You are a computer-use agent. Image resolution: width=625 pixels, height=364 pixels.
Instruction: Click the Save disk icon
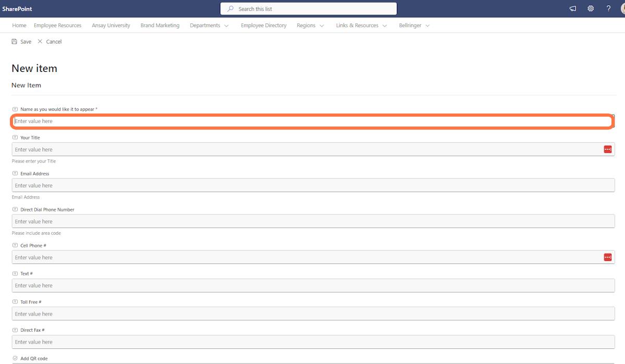tap(15, 42)
